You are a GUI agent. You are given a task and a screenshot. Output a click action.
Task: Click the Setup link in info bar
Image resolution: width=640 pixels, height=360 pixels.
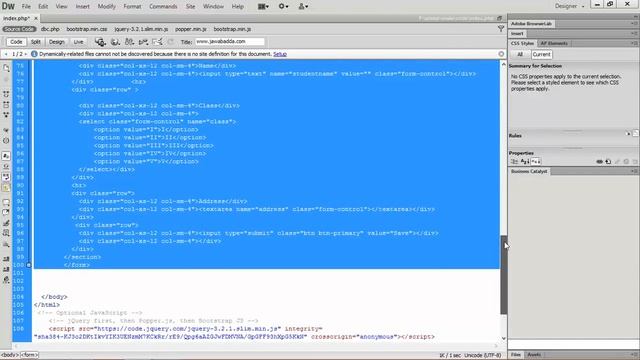coord(280,54)
